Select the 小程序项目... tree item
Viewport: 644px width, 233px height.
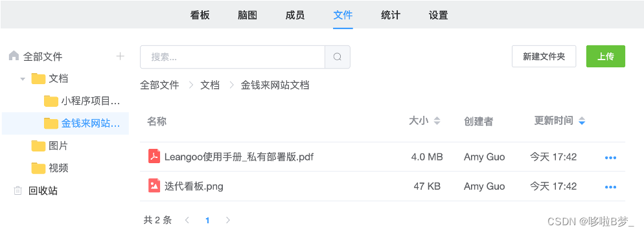click(x=90, y=101)
